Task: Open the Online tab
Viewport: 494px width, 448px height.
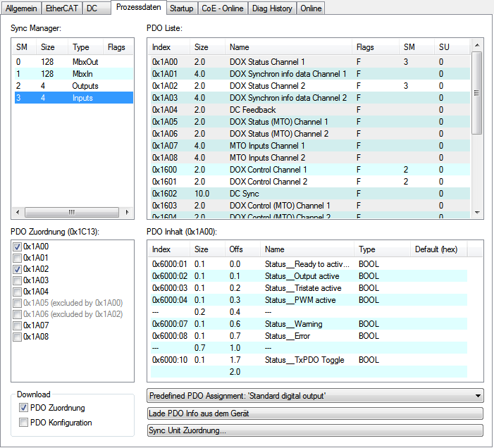Action: pos(311,8)
